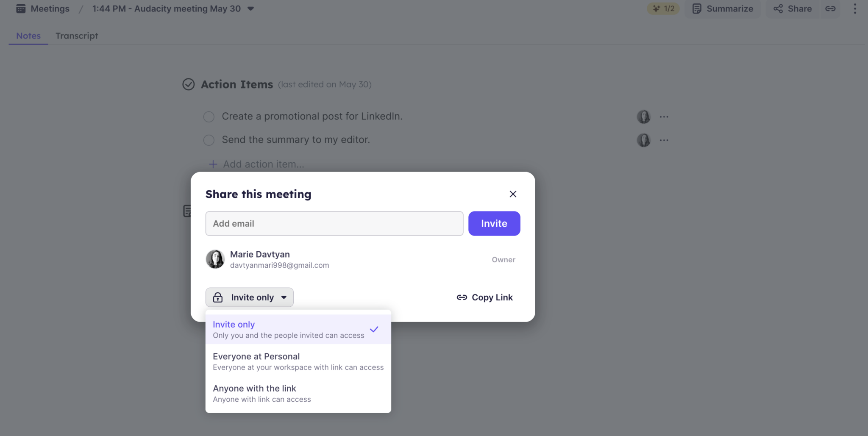Click the Meetings calendar icon in breadcrumb
Viewport: 868px width, 436px height.
(x=20, y=8)
